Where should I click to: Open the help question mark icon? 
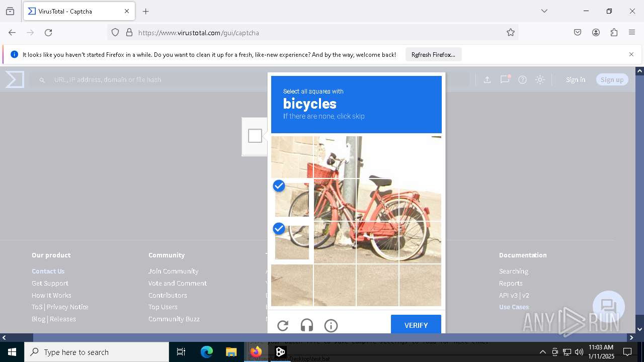522,79
